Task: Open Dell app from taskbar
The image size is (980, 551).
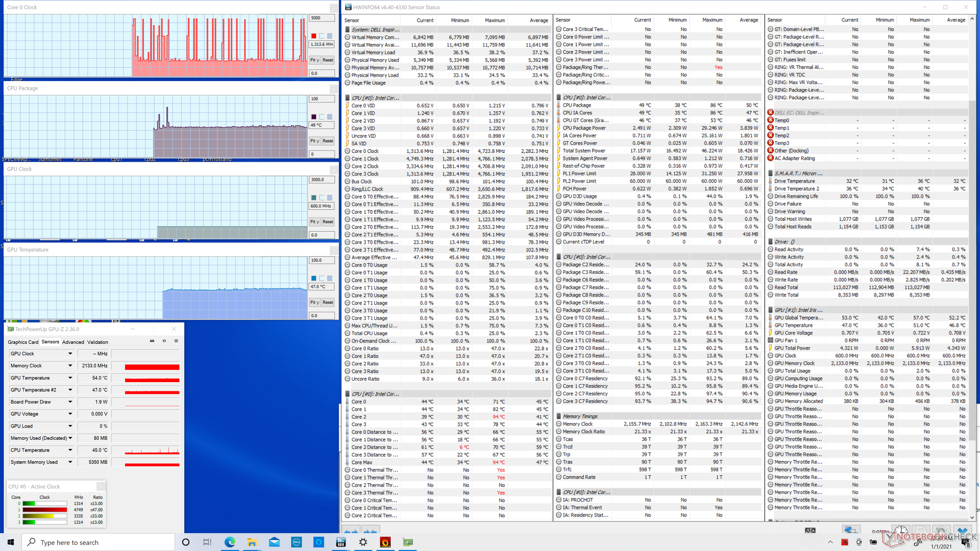Action: tap(297, 542)
